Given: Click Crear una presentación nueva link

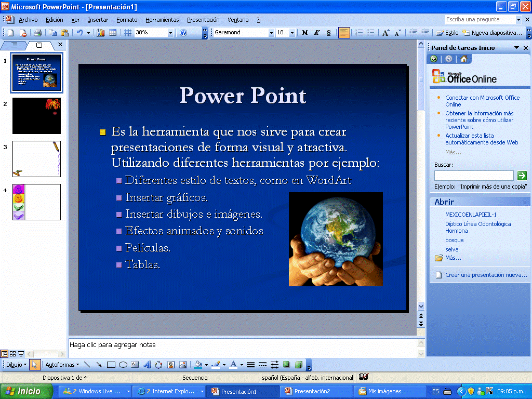Looking at the screenshot, I should (x=486, y=275).
